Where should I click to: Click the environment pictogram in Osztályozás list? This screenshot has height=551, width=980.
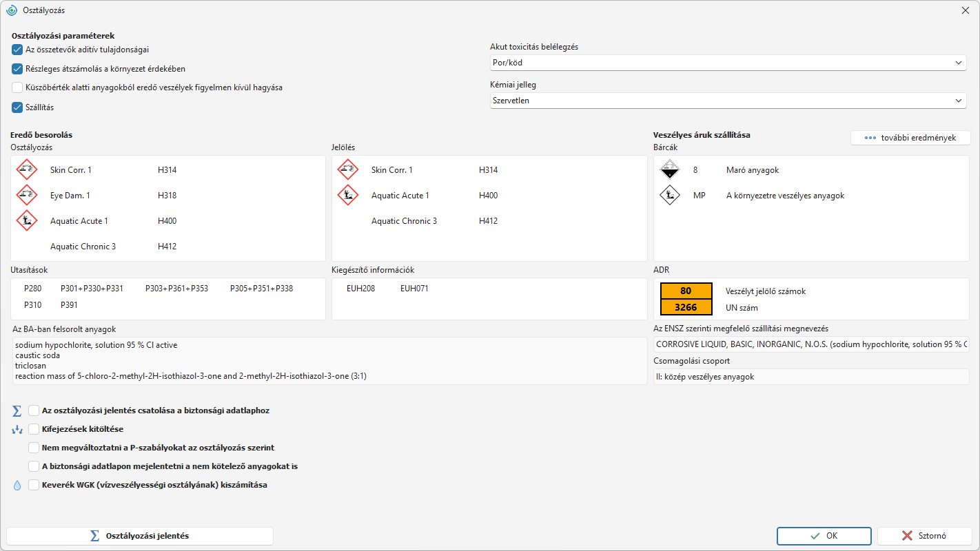click(x=27, y=220)
